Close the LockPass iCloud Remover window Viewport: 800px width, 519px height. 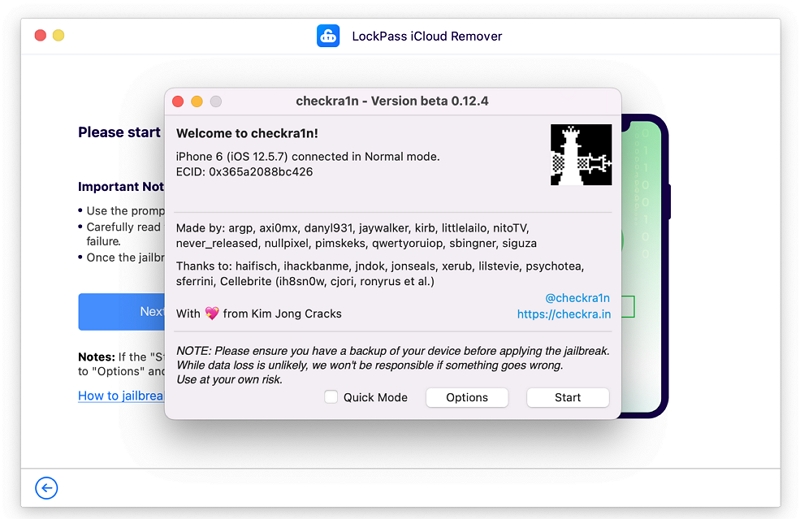coord(40,35)
